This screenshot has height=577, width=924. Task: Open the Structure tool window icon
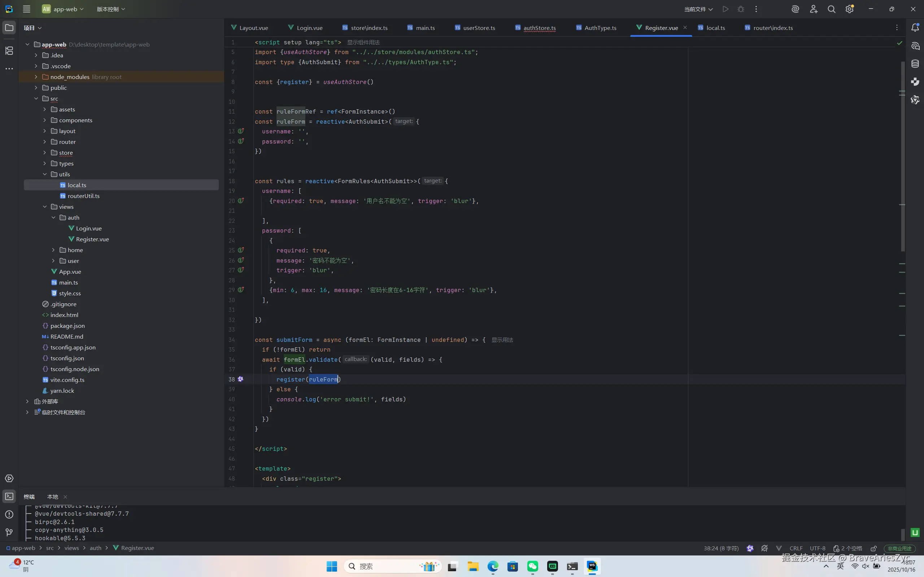(x=9, y=50)
